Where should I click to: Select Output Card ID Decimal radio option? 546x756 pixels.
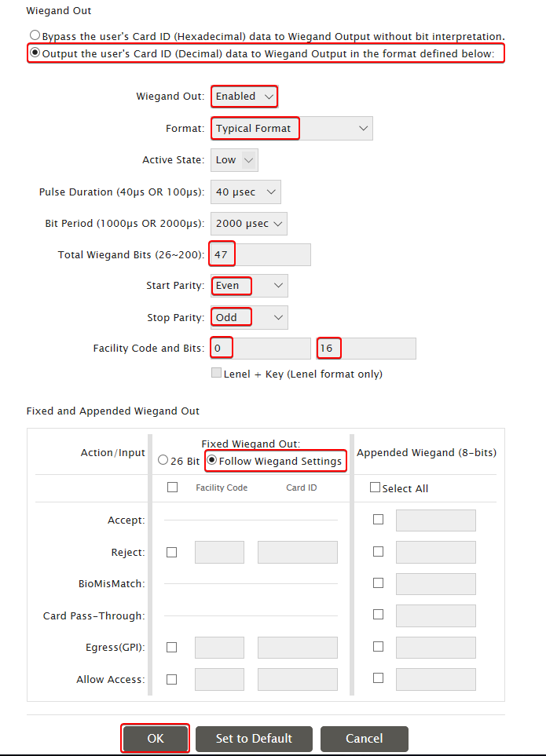click(35, 52)
